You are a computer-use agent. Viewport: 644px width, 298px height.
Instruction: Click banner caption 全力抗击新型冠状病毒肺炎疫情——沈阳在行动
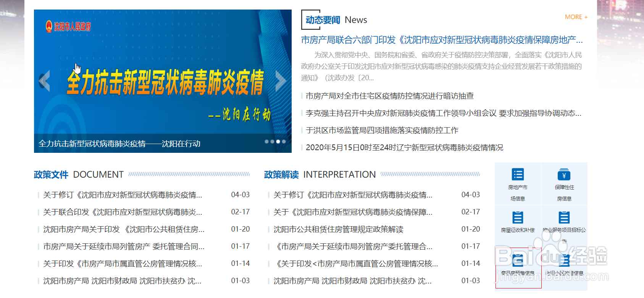(119, 144)
